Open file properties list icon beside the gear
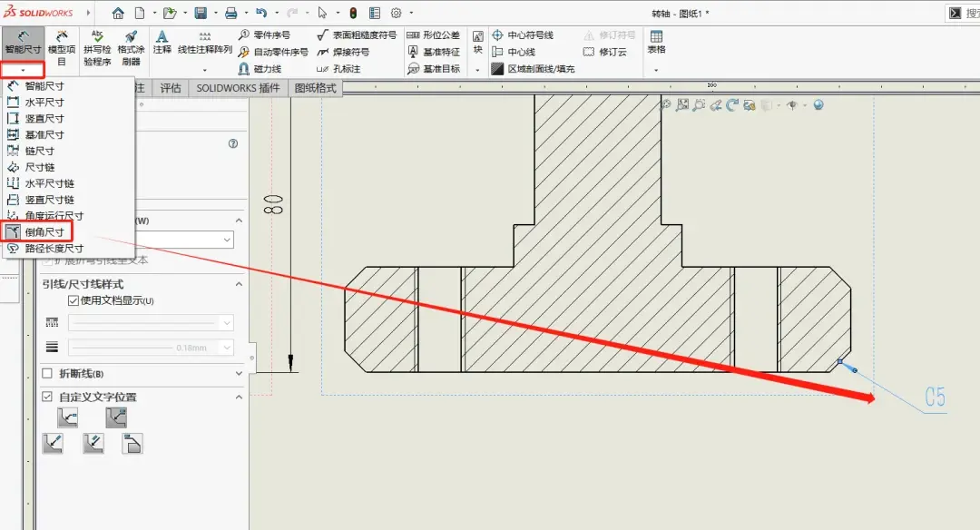 click(x=375, y=13)
